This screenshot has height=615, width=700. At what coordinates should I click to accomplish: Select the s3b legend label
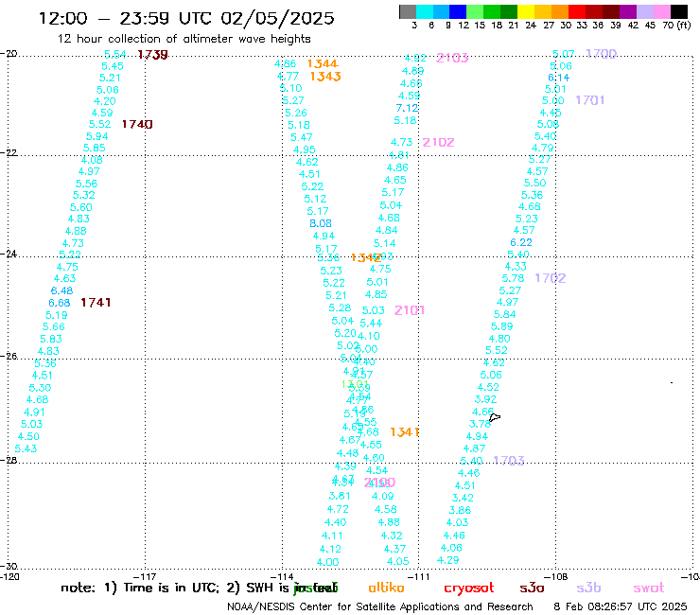[x=588, y=588]
